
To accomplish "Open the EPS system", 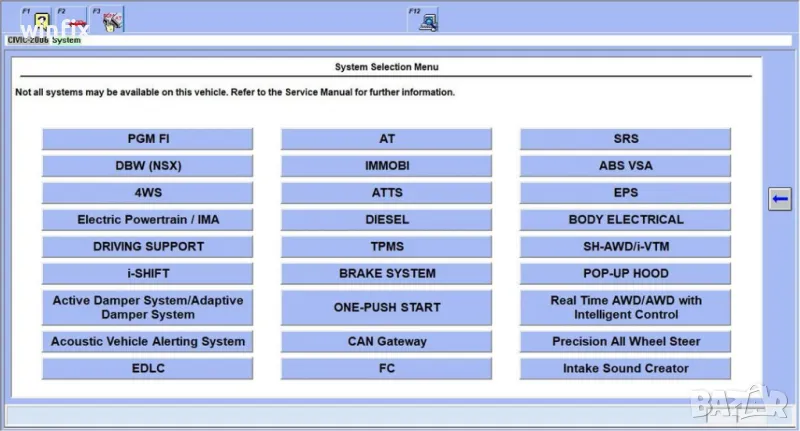I will tap(625, 193).
